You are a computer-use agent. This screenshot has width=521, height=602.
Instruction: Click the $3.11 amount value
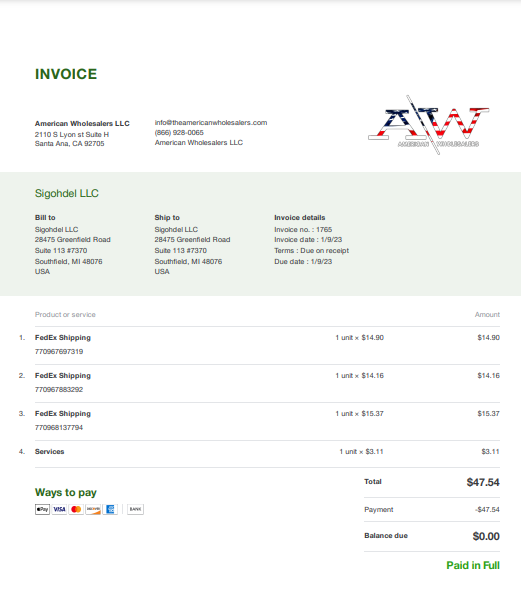(x=490, y=452)
